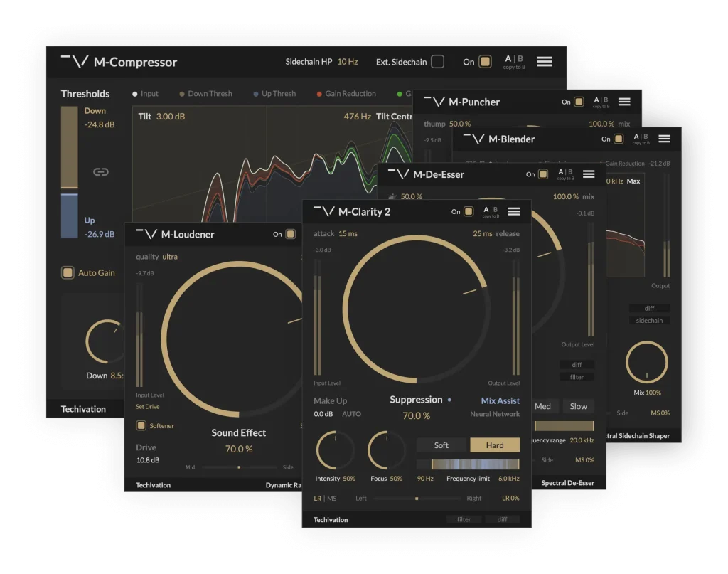The image size is (728, 574).
Task: Toggle the M-Loudener Softener checkbox
Action: click(141, 425)
